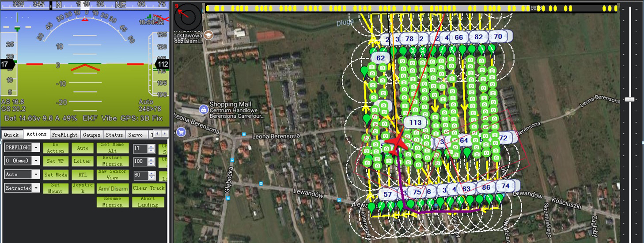Image resolution: width=644 pixels, height=243 pixels.
Task: Open the PREFLIGHT action dropdown
Action: (x=36, y=147)
